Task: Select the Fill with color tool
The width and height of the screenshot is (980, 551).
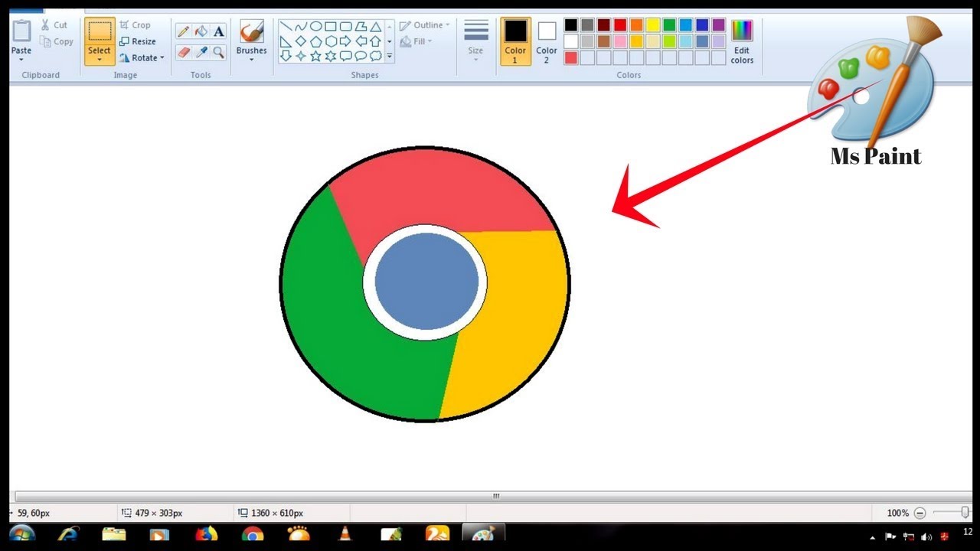Action: pyautogui.click(x=201, y=31)
